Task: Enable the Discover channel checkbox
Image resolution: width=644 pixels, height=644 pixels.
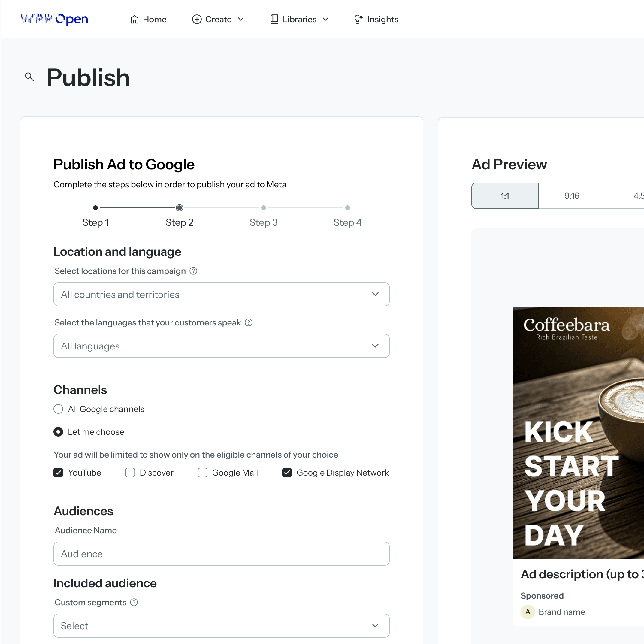Action: (130, 472)
